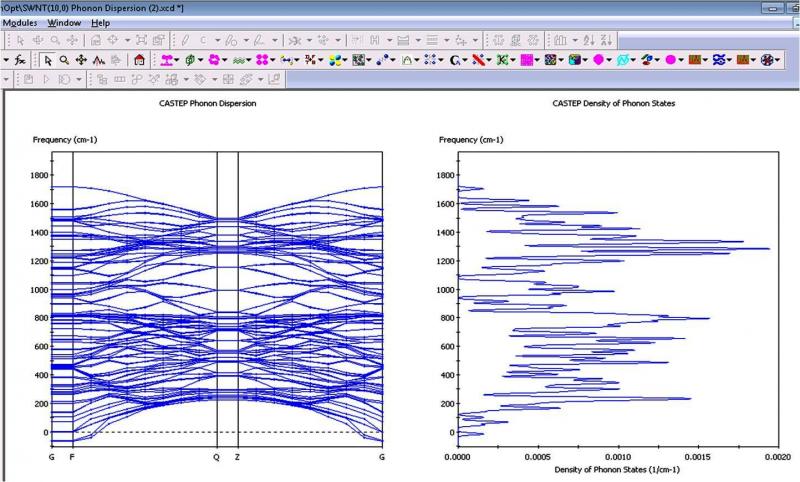The height and width of the screenshot is (482, 800).
Task: Click the Q k-point label on dispersion axis
Action: 216,457
